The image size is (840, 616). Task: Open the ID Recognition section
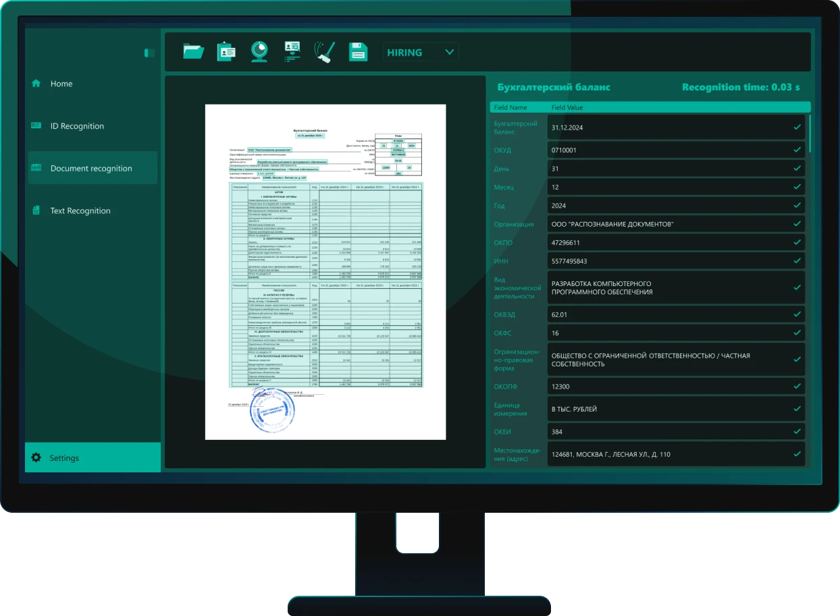tap(77, 126)
